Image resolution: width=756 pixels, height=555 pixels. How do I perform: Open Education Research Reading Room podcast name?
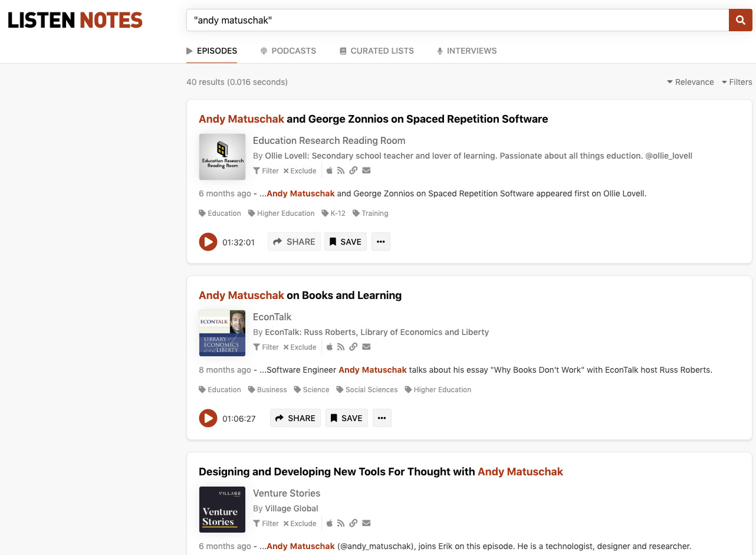[329, 140]
